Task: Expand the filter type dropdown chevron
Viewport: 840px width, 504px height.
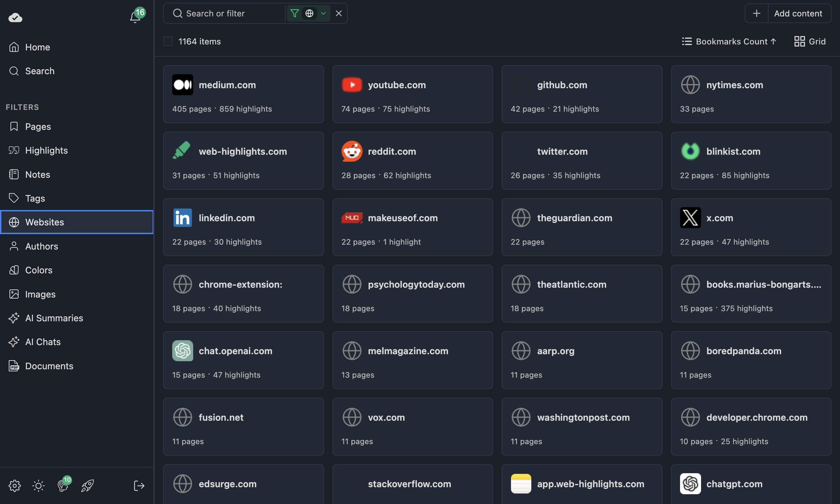Action: coord(323,13)
